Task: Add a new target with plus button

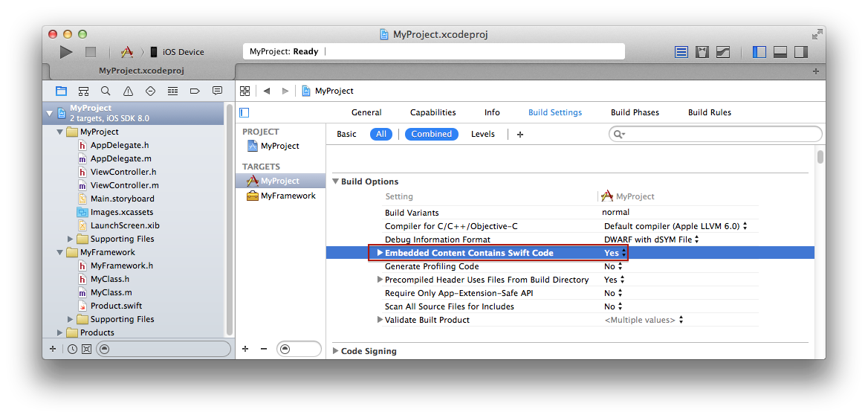Action: click(246, 349)
